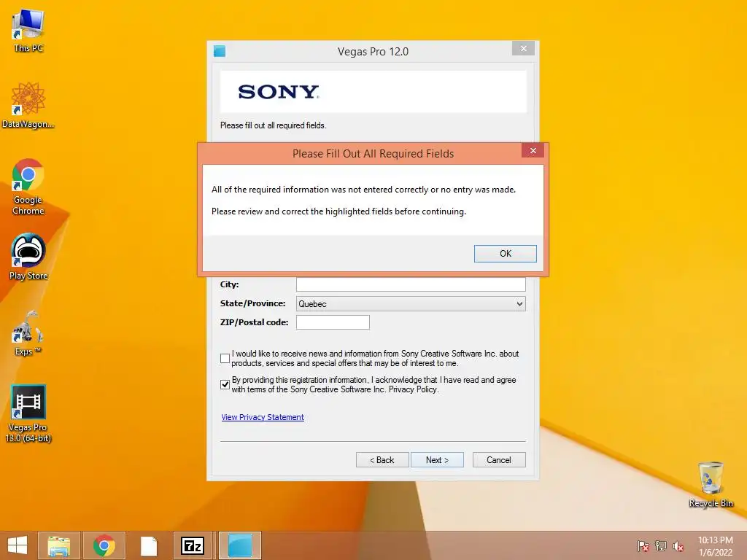Click the Next button

tap(438, 460)
